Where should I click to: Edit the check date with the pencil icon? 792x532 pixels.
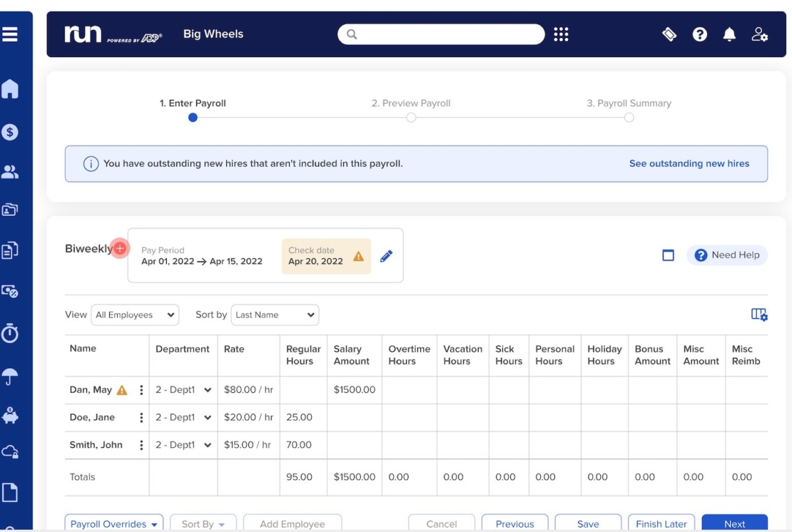pos(386,256)
